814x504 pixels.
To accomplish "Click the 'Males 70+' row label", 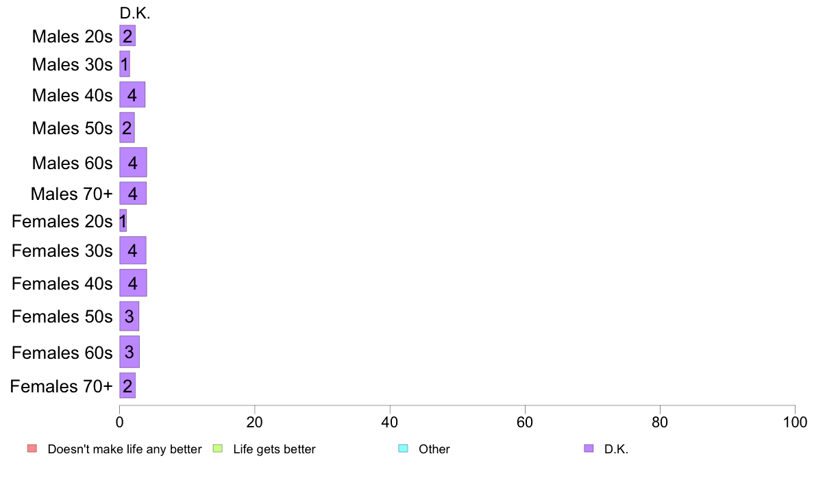I will click(72, 194).
